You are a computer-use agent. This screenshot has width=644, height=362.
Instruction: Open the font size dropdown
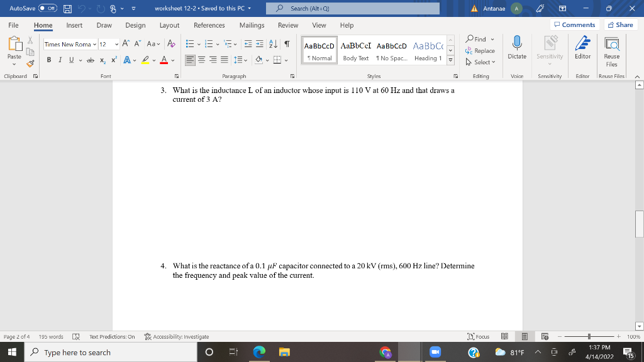point(116,44)
